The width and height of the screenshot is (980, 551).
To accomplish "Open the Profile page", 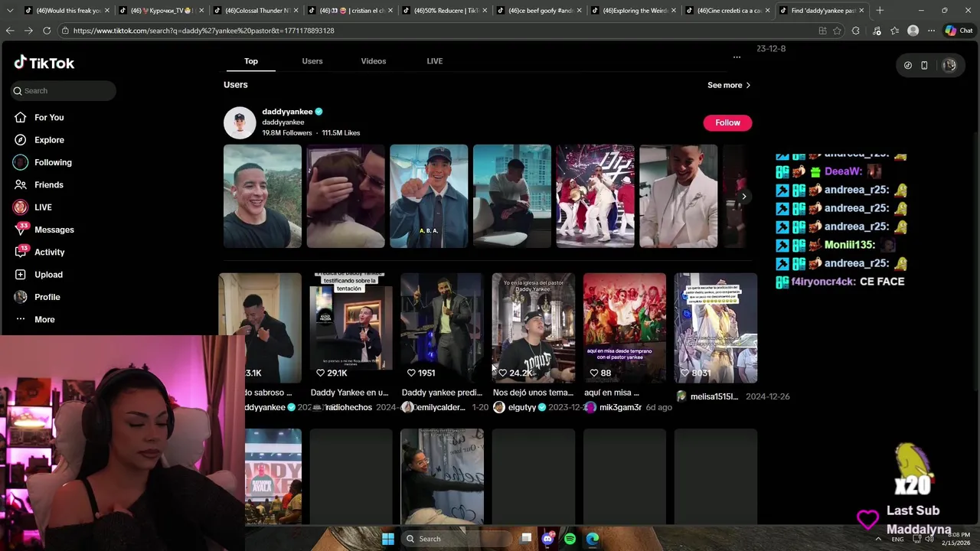I will [47, 297].
